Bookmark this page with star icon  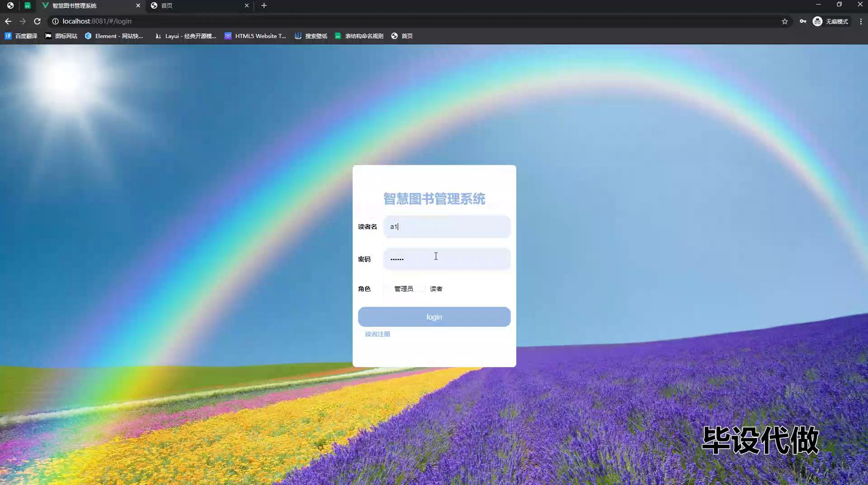pyautogui.click(x=785, y=21)
